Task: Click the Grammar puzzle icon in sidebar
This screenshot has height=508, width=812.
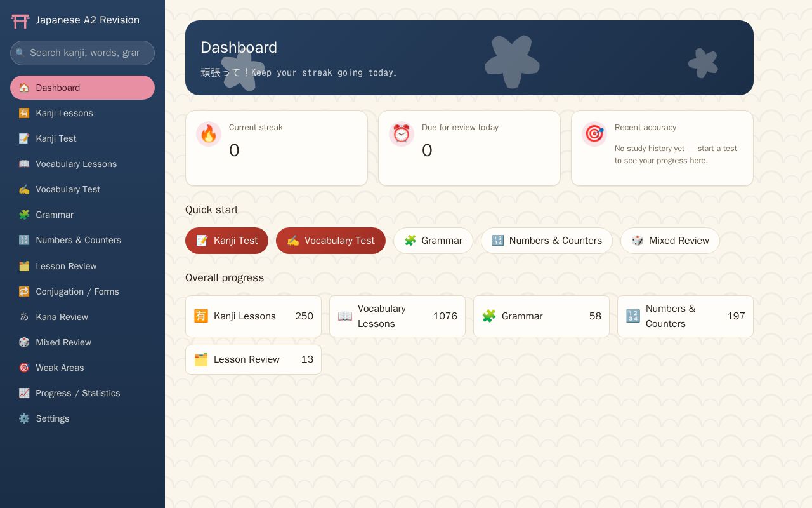Action: (24, 215)
